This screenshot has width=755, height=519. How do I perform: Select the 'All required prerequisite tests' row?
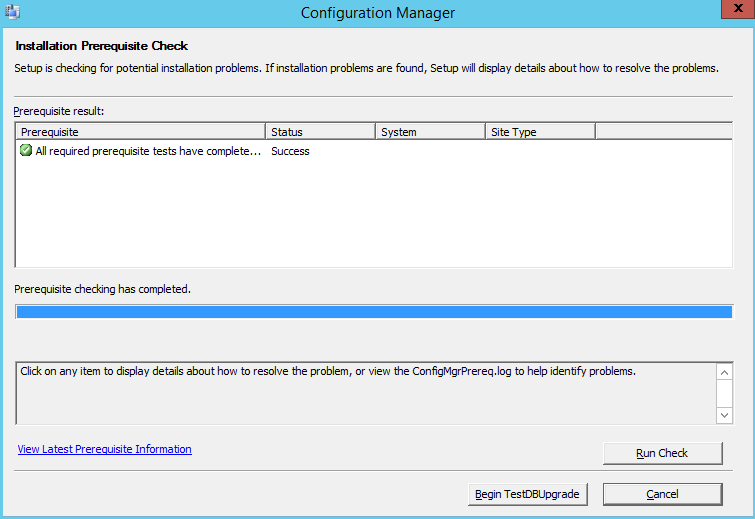(147, 151)
